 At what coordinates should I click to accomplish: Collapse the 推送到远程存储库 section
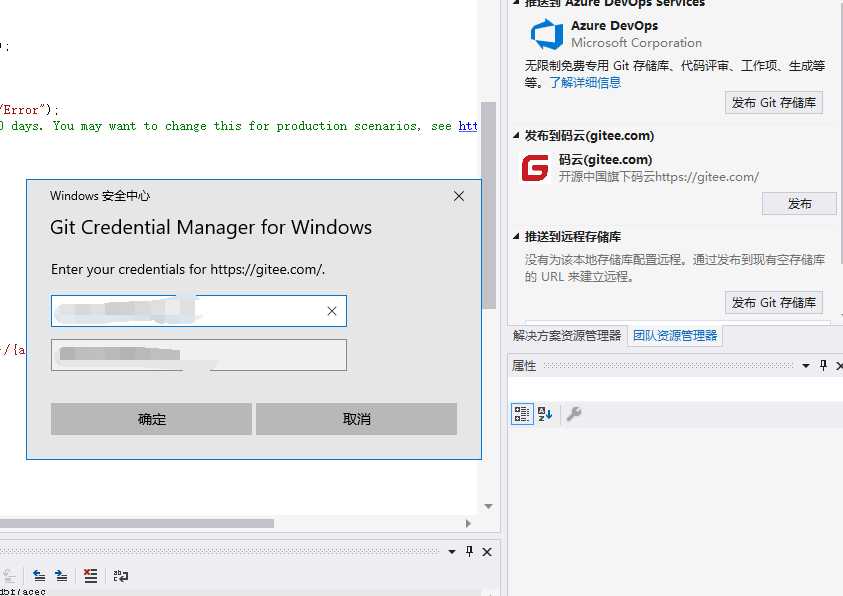click(516, 236)
